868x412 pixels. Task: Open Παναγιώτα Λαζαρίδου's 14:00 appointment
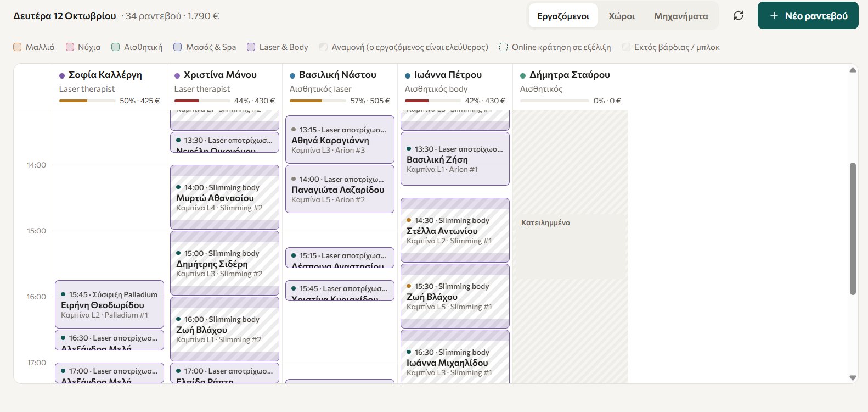click(x=340, y=189)
